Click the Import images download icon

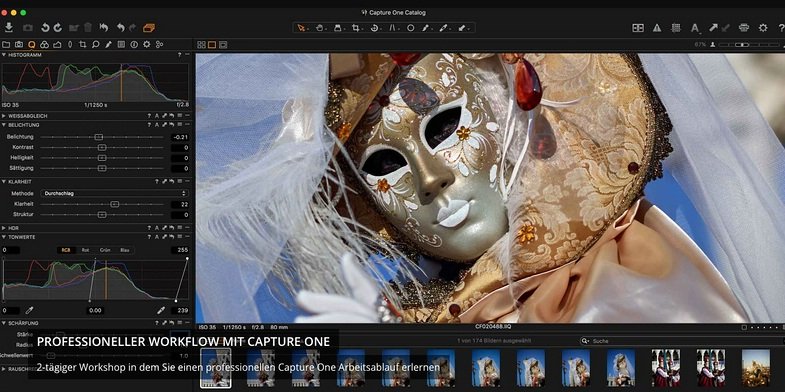pos(9,28)
